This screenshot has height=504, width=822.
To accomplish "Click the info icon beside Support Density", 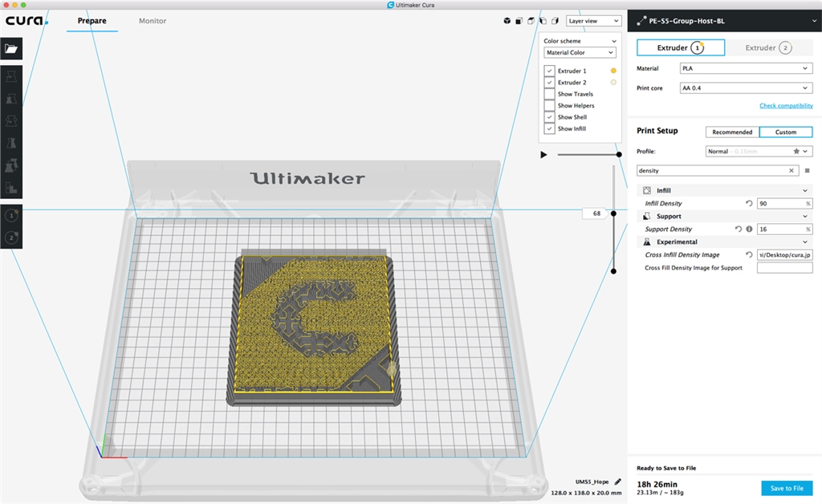I will click(748, 230).
